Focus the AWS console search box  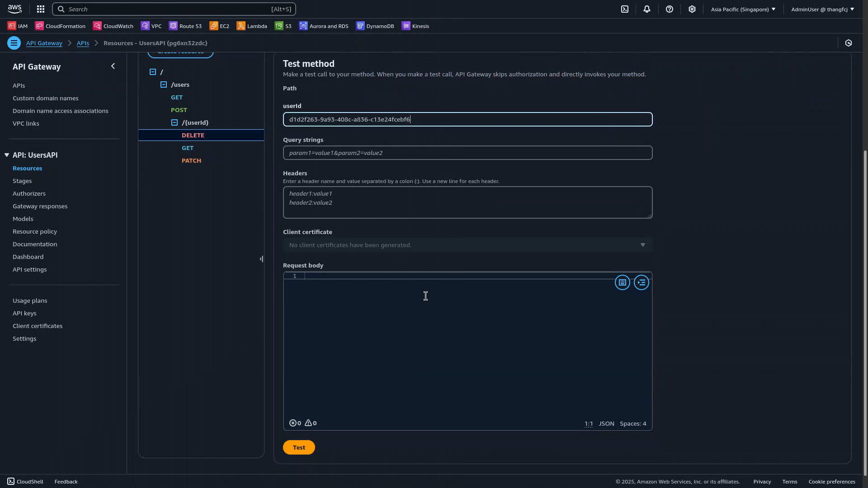tap(174, 9)
